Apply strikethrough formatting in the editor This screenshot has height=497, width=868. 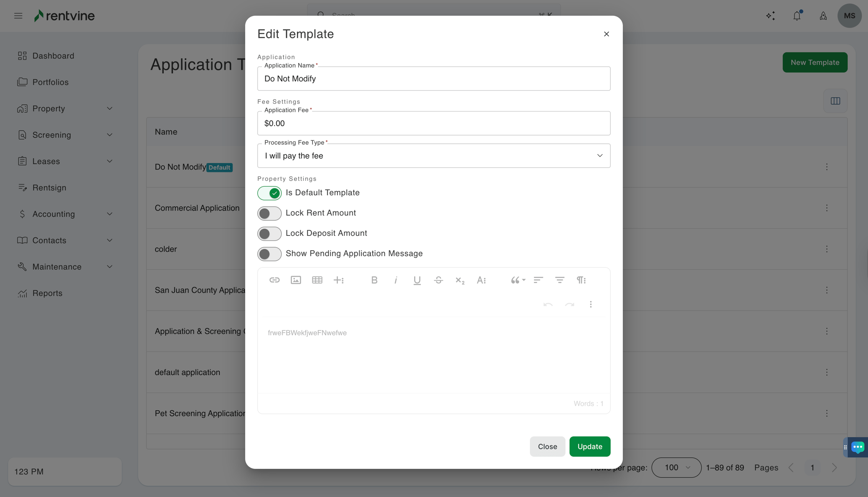point(438,280)
